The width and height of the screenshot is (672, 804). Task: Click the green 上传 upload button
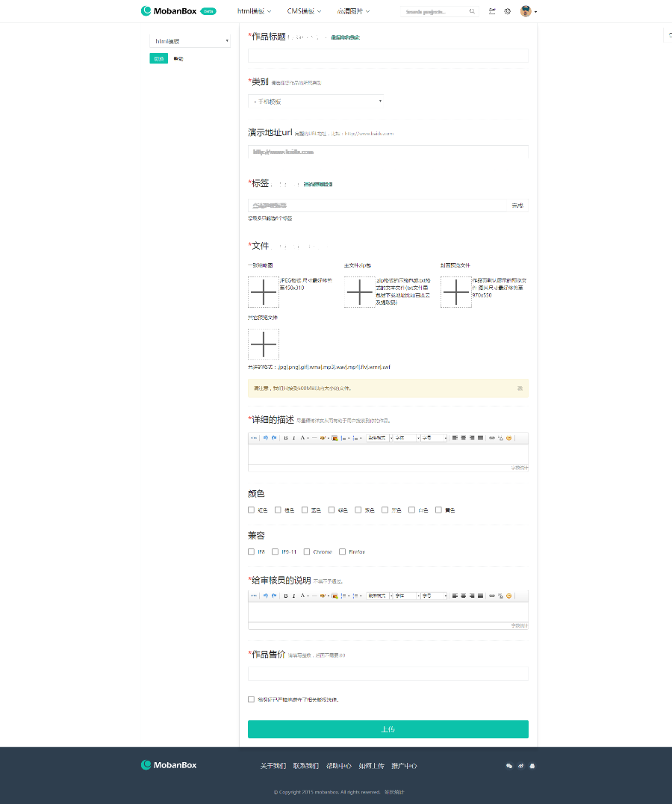(x=388, y=729)
